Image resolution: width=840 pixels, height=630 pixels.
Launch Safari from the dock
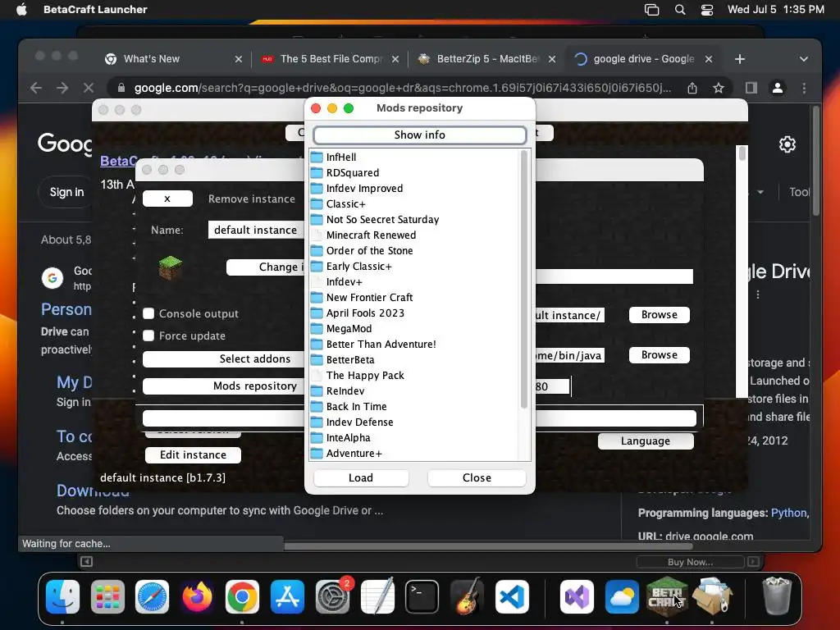pos(152,596)
